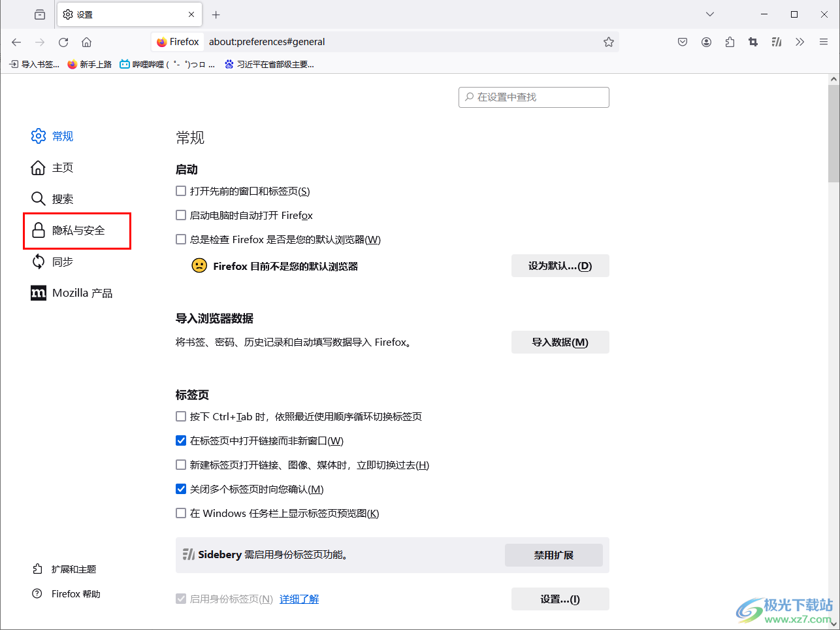The height and width of the screenshot is (630, 840).
Task: Bookmark this page with the star
Action: point(609,42)
